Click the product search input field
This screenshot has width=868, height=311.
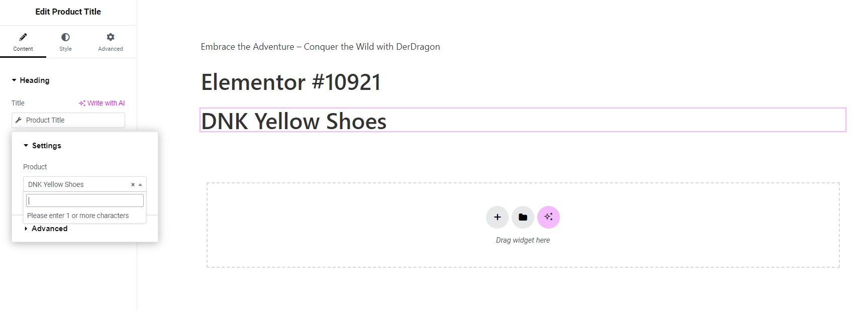[x=85, y=200]
